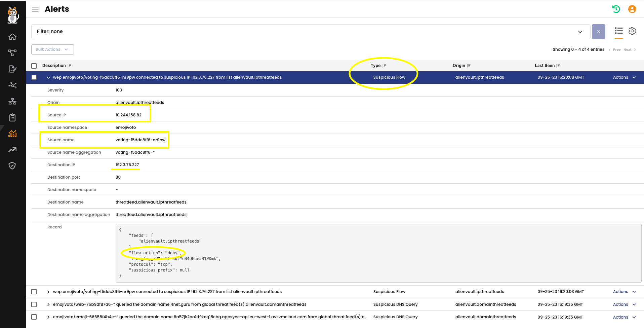Check the avsvmcloud.com DNS query row checkbox

click(34, 317)
